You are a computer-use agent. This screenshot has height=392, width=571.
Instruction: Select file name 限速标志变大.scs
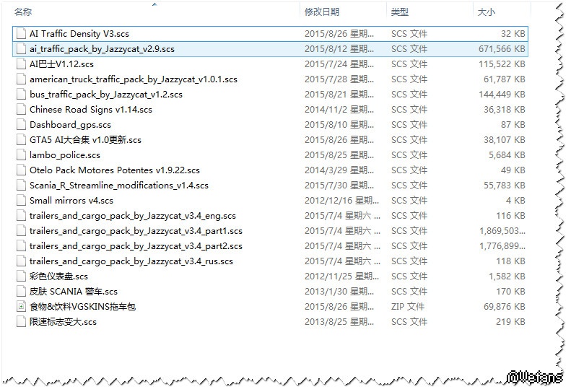pyautogui.click(x=63, y=322)
